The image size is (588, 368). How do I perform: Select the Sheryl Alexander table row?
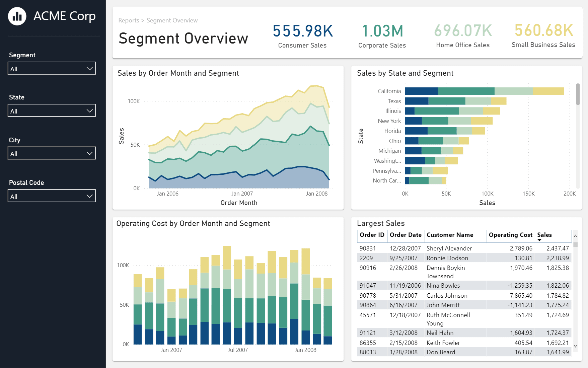449,248
